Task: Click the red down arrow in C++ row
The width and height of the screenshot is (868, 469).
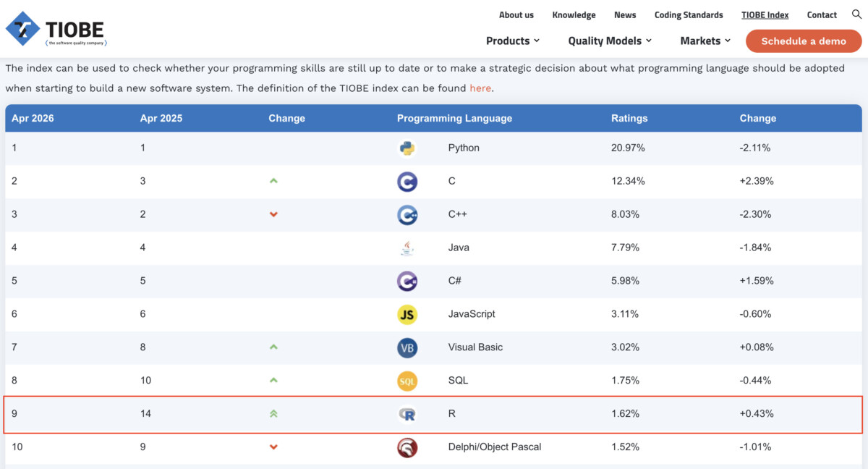Action: tap(273, 214)
